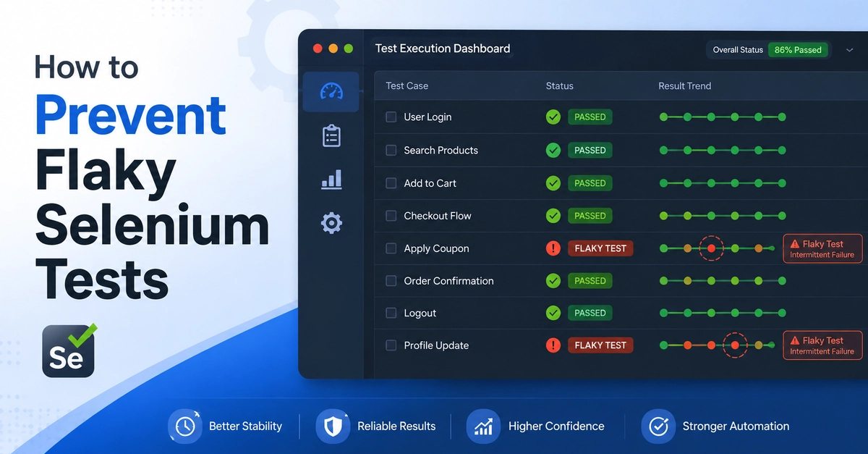The height and width of the screenshot is (454, 868).
Task: Click the Selenium Se logo
Action: (x=69, y=351)
